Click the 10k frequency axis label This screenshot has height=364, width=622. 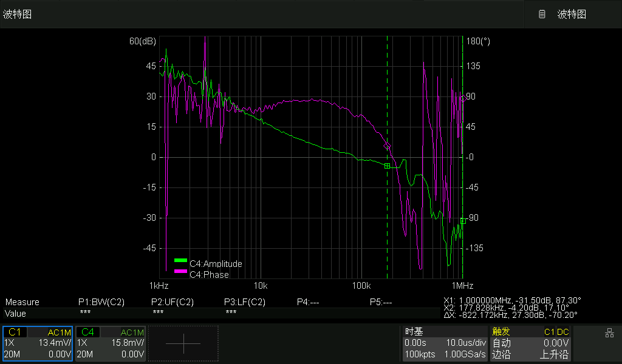click(261, 286)
